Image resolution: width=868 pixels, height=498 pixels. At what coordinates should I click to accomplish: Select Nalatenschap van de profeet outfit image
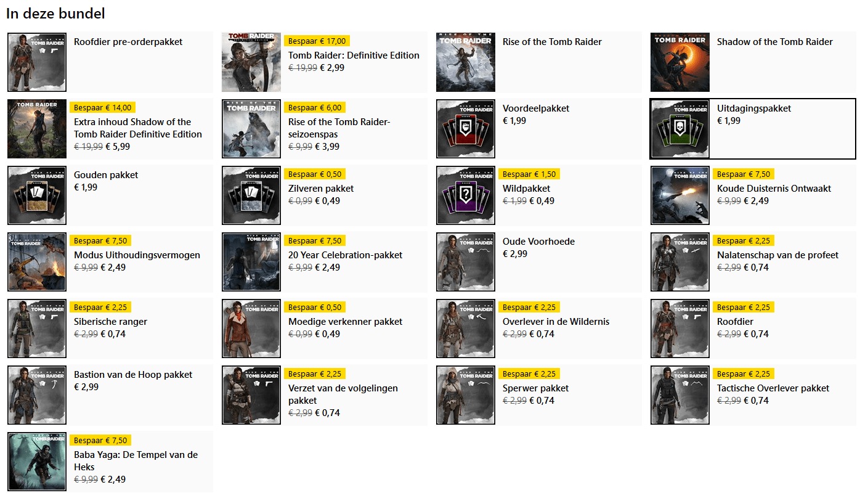pos(680,262)
